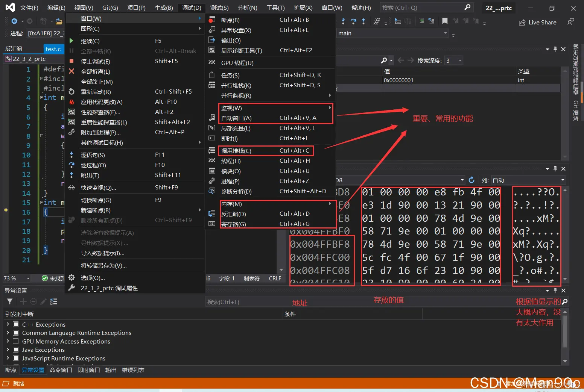Click the Live Share button
The width and height of the screenshot is (584, 392).
point(537,22)
